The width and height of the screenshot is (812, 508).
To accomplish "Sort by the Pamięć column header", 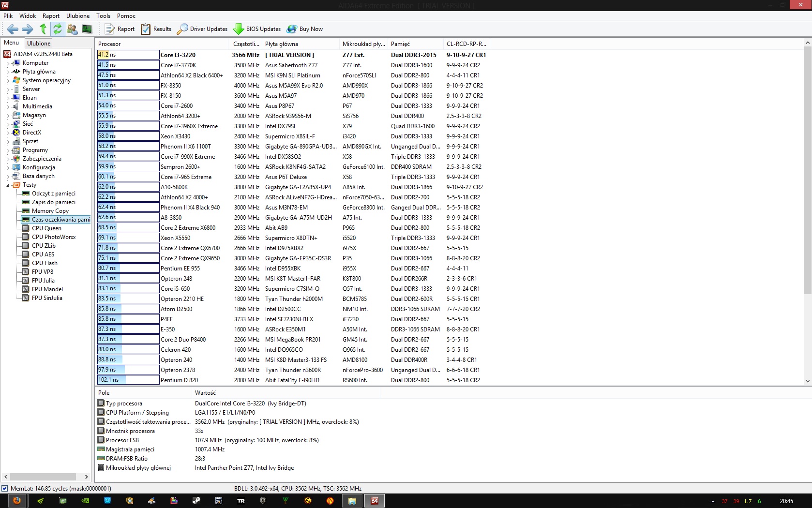I will coord(416,44).
